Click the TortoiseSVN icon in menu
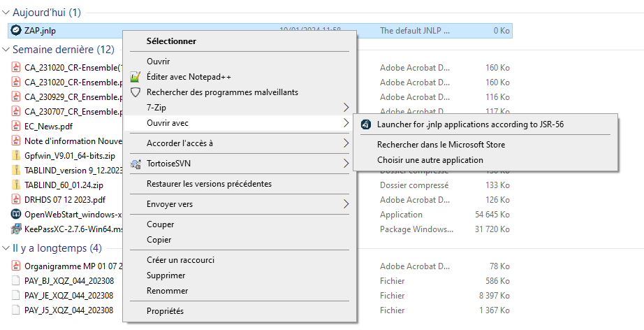The height and width of the screenshot is (330, 644). click(136, 164)
